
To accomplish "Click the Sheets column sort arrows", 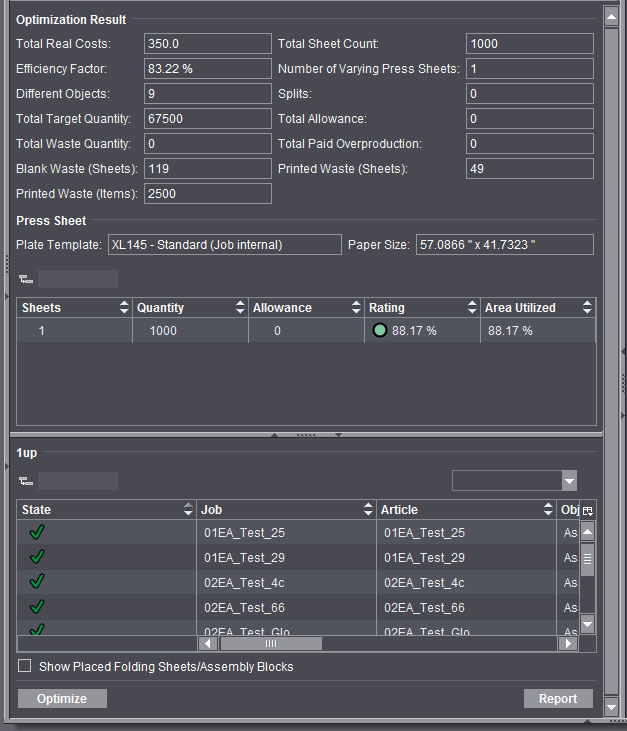I will click(x=124, y=308).
